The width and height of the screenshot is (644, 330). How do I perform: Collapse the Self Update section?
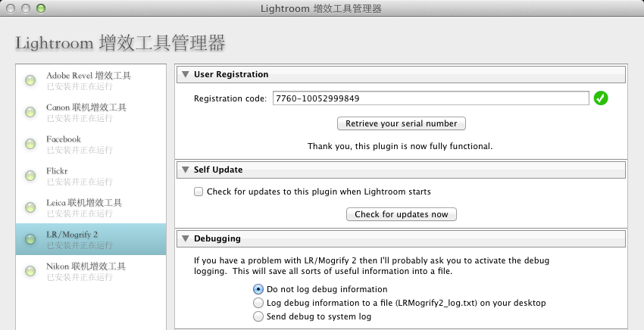point(186,170)
